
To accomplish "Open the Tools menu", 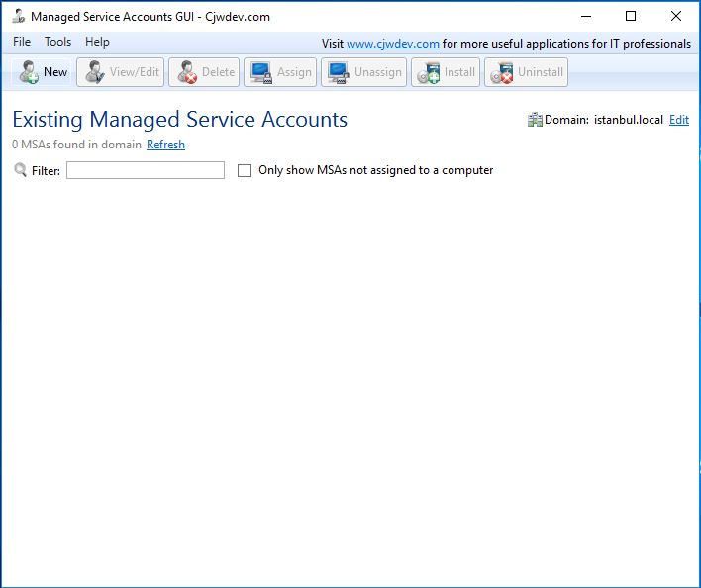I will pyautogui.click(x=57, y=42).
